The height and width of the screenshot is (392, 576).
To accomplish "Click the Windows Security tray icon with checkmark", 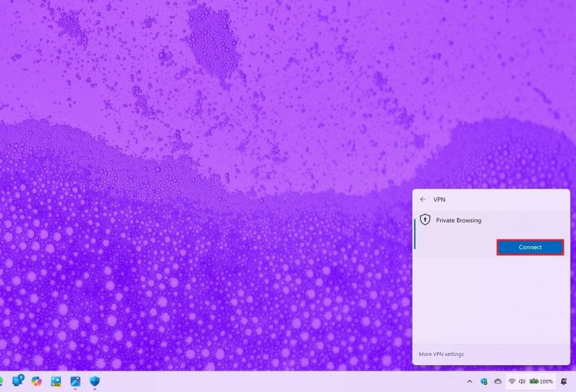I will click(484, 381).
